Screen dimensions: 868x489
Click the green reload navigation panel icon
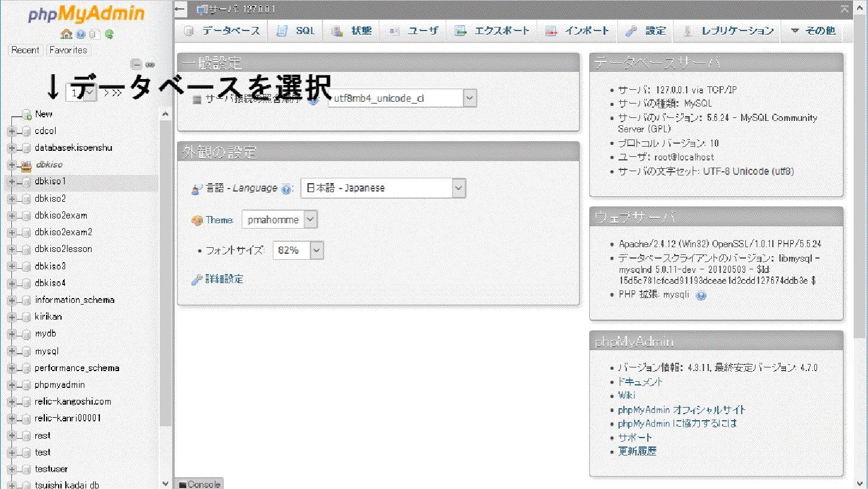coord(109,34)
